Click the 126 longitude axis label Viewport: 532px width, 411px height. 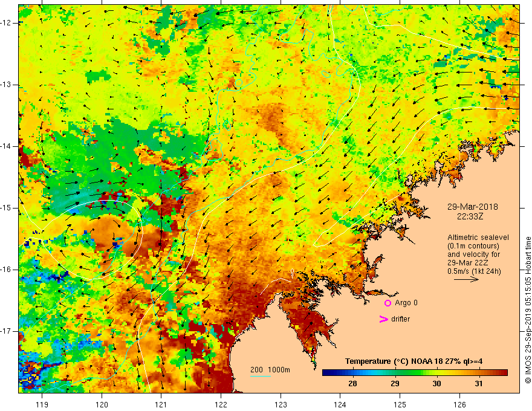tap(459, 404)
